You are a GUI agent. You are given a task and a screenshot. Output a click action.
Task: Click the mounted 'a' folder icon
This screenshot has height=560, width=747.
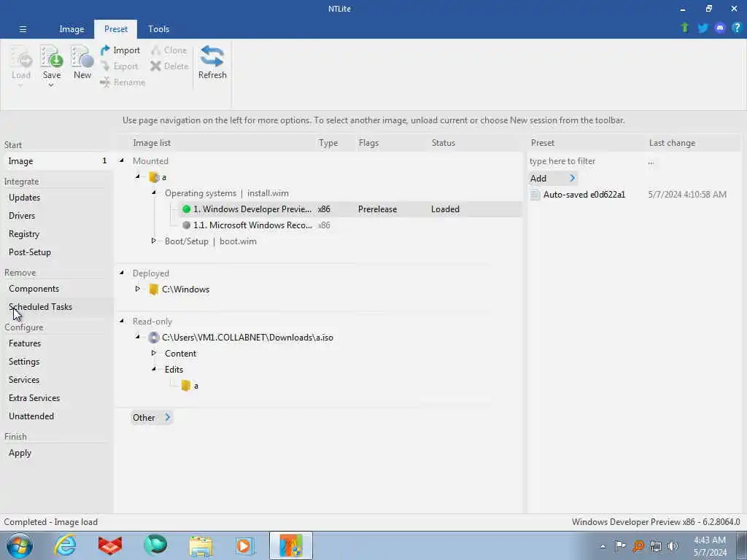pos(154,177)
